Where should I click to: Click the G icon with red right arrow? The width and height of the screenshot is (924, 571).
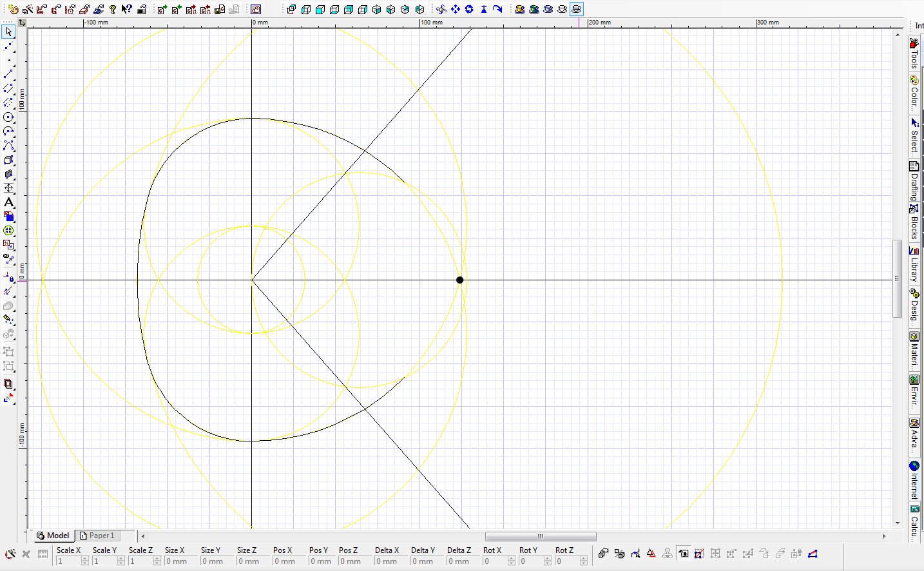pos(191,10)
